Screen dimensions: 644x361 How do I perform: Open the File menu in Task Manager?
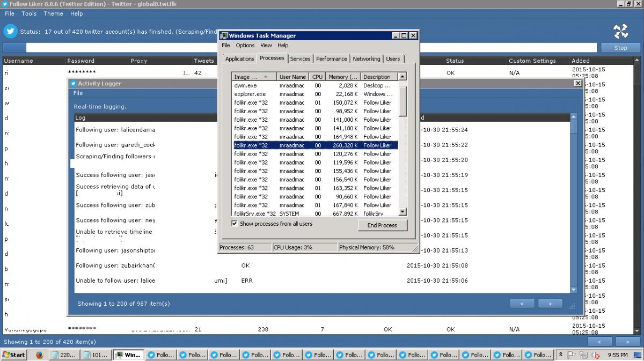226,46
